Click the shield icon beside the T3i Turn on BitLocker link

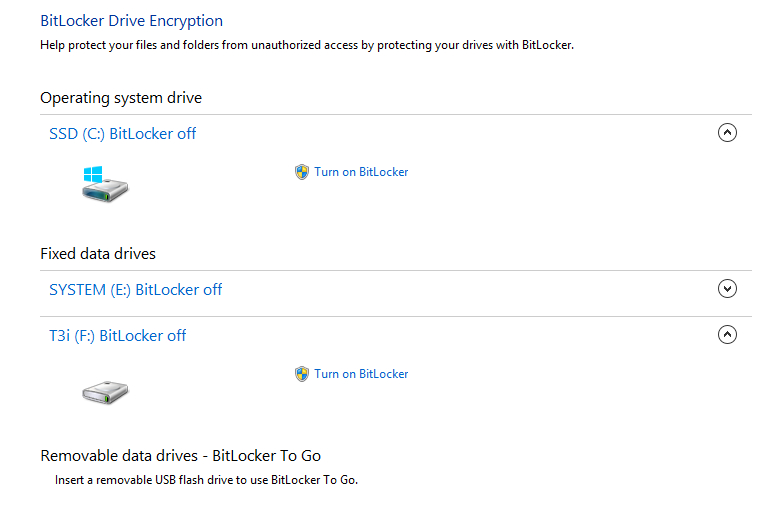click(x=302, y=374)
